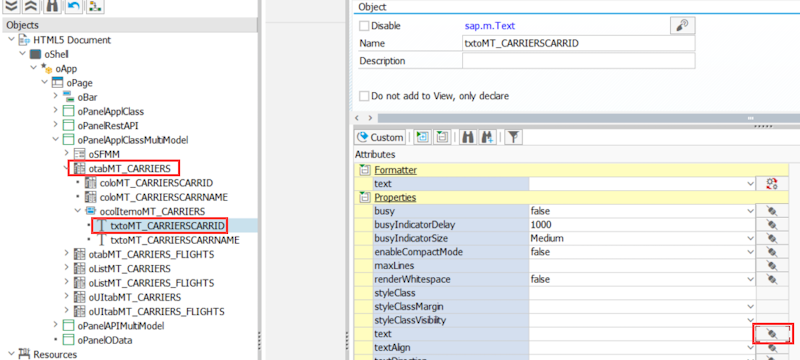Click the binding icon for the text property

point(773,334)
